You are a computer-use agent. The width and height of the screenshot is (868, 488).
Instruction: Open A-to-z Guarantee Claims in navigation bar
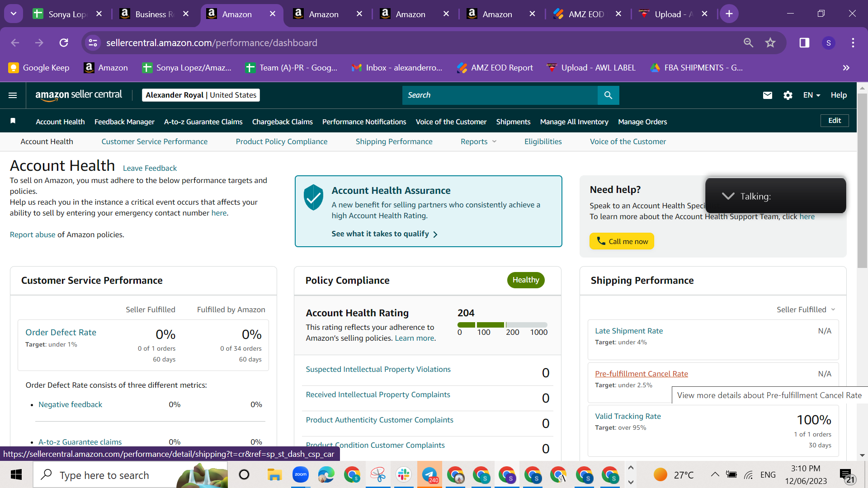click(203, 122)
